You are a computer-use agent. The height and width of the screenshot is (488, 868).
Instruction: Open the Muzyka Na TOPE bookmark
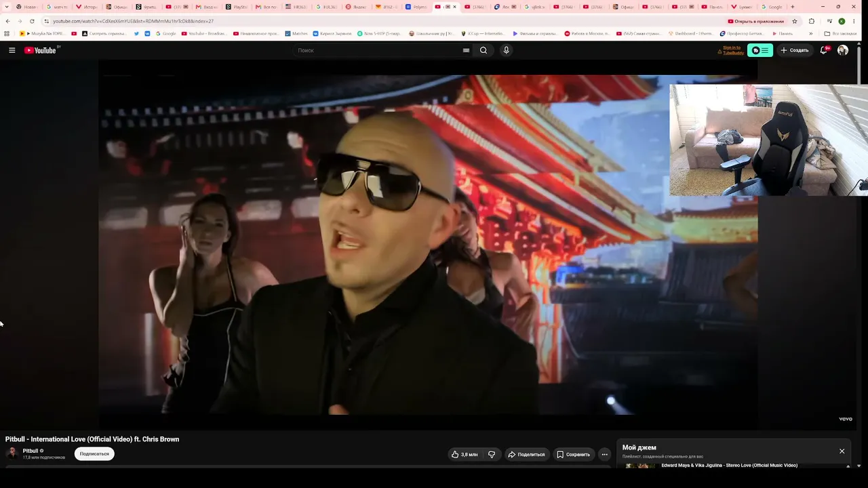(x=43, y=33)
